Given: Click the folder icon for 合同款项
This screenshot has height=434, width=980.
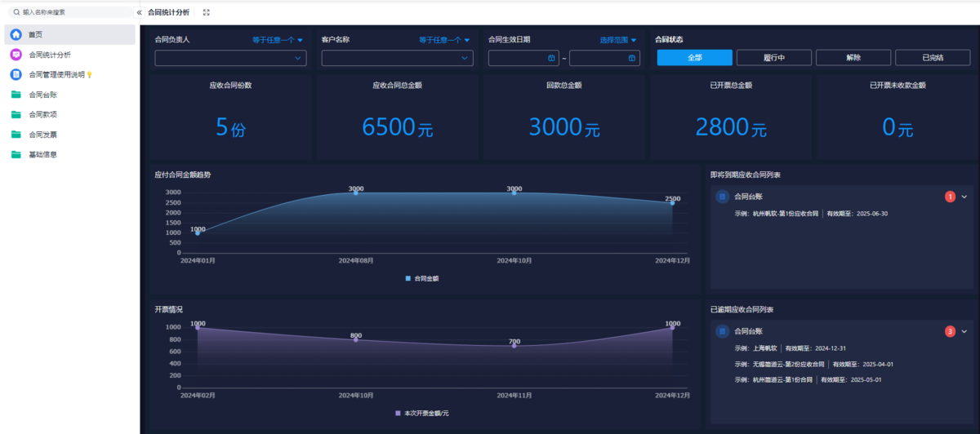Looking at the screenshot, I should (x=16, y=114).
